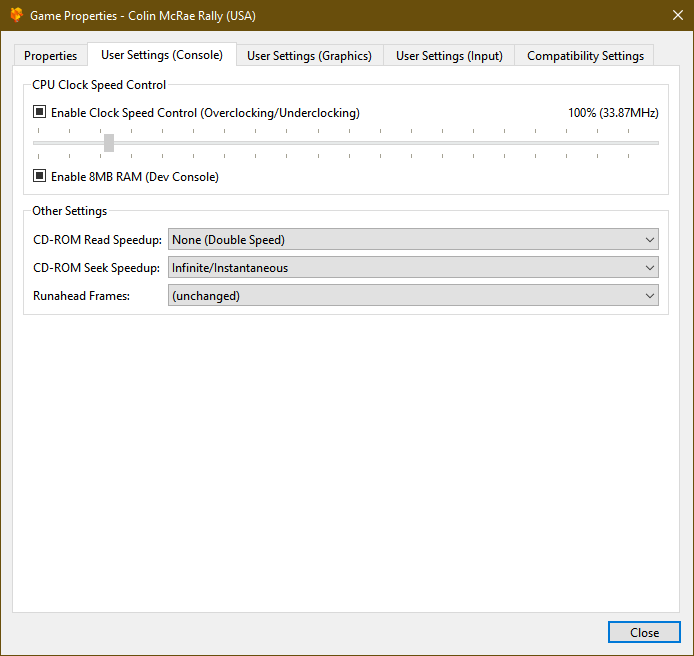Click the CPU Clock Speed Control group title

pos(99,85)
